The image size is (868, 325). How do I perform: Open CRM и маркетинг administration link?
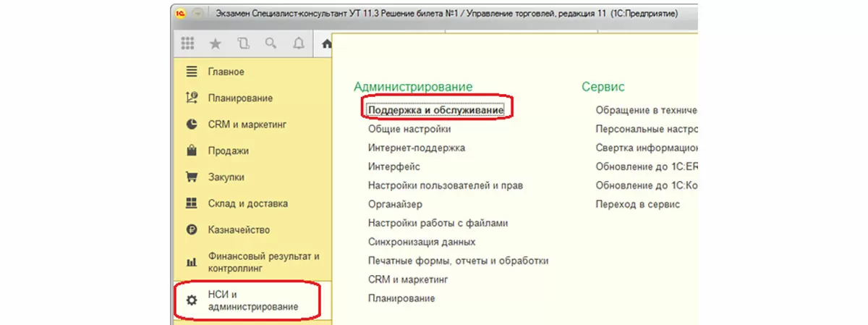pyautogui.click(x=408, y=279)
